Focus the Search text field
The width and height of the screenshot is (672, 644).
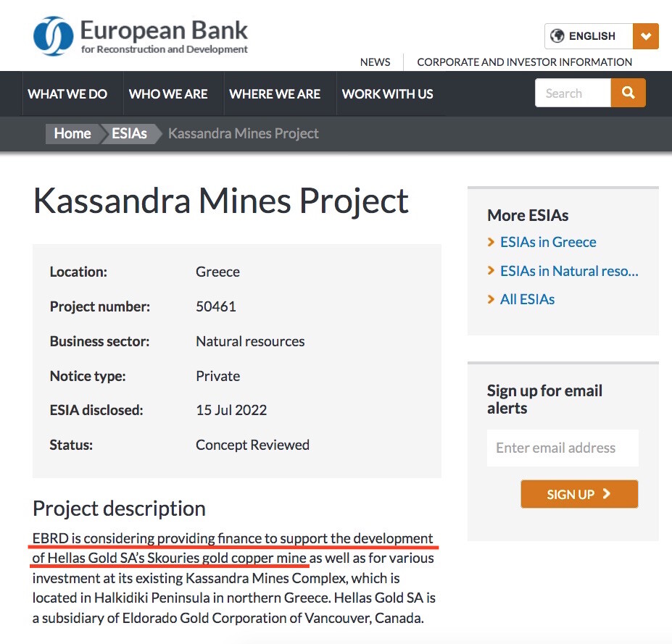573,93
